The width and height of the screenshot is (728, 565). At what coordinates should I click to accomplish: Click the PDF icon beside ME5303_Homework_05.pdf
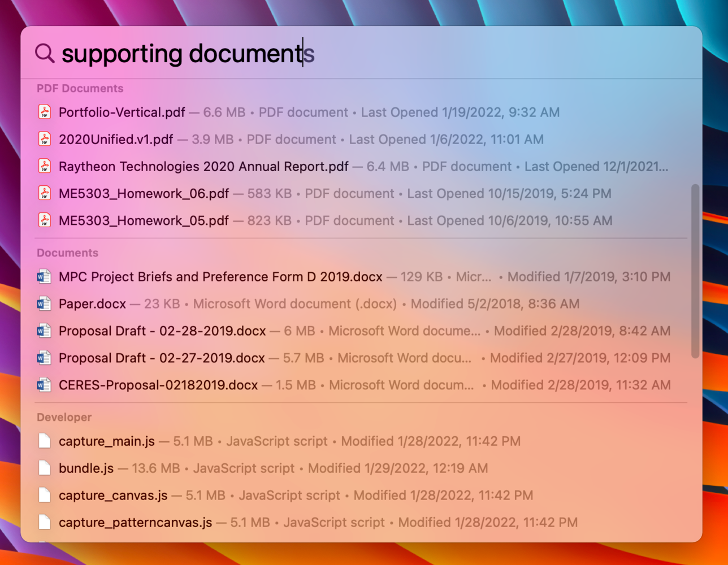(45, 220)
